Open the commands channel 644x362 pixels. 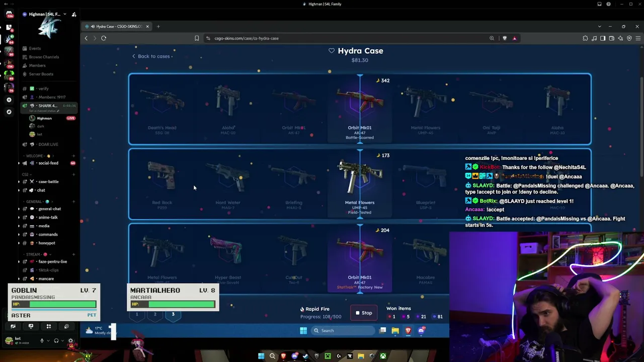(49, 234)
